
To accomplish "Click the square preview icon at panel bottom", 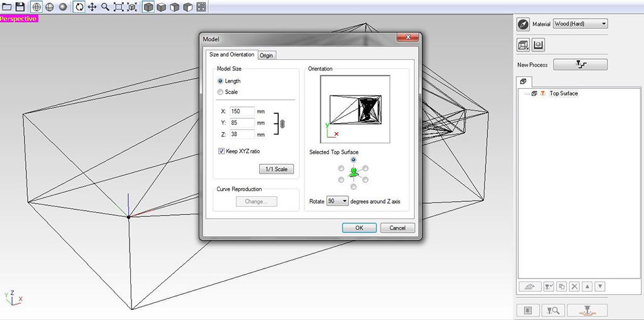I will pos(528,310).
